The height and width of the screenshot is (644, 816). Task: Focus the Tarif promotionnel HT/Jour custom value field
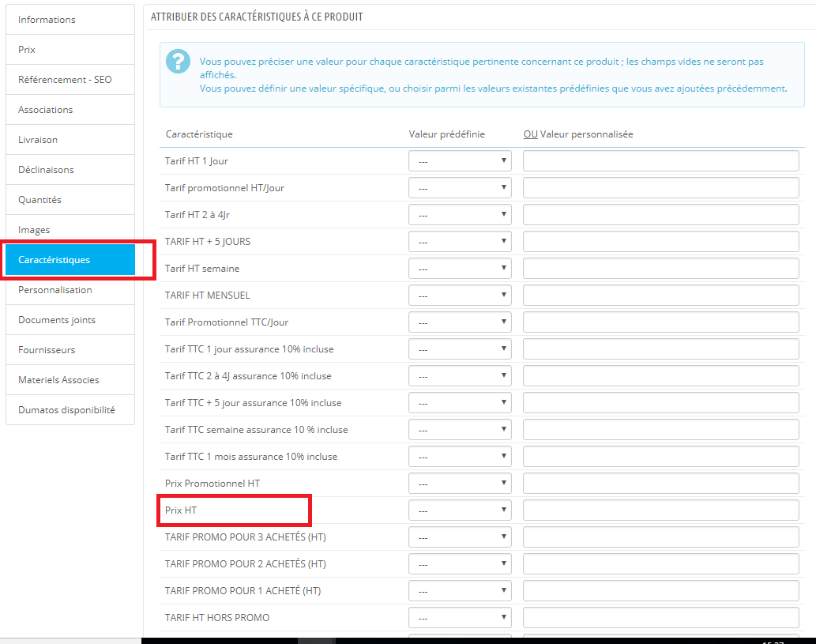(x=661, y=188)
